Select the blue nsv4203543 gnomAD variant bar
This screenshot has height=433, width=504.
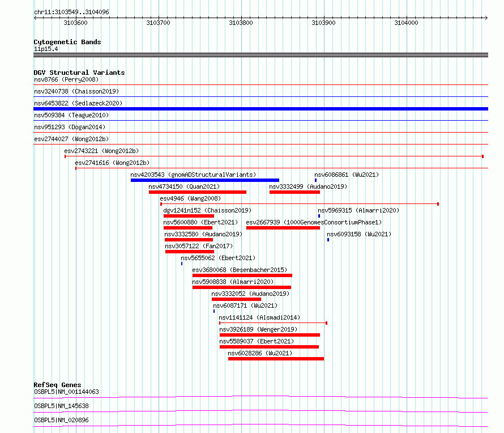(x=205, y=180)
